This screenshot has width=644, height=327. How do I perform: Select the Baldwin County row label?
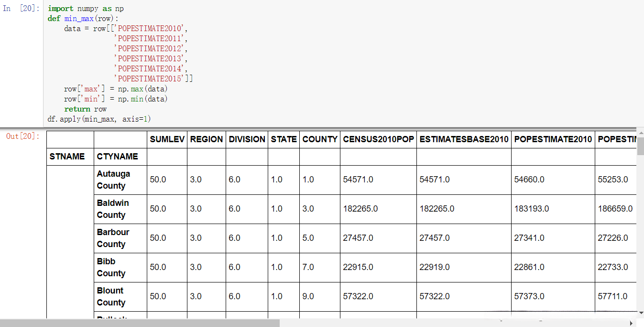[113, 209]
